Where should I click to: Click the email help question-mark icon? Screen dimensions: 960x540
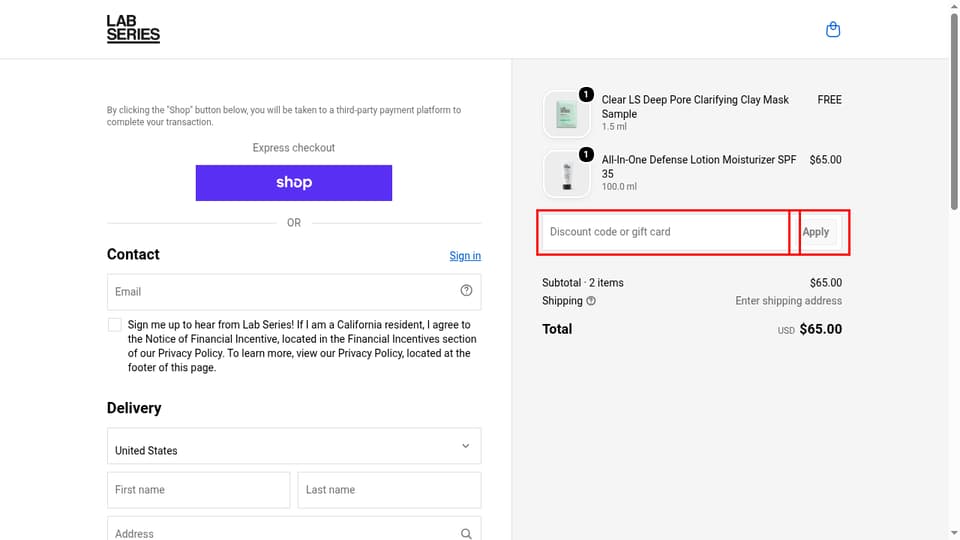click(467, 291)
